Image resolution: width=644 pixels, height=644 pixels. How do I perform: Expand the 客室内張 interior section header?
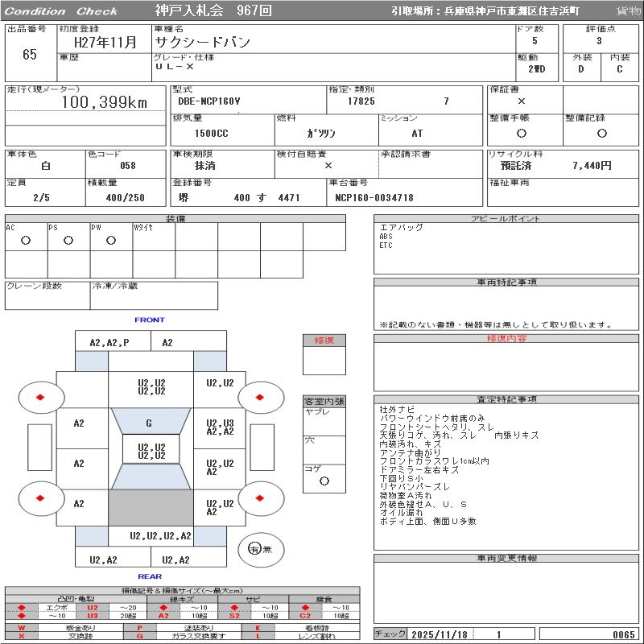tap(324, 401)
